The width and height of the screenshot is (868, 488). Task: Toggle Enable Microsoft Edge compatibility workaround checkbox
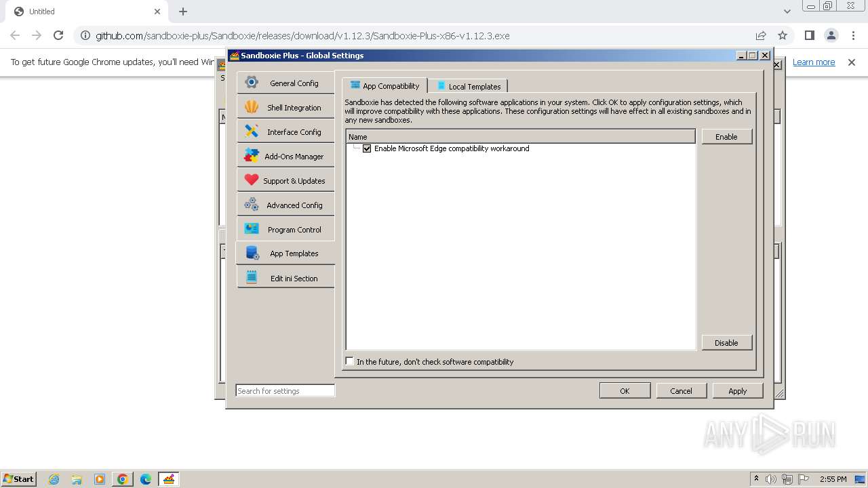coord(367,148)
